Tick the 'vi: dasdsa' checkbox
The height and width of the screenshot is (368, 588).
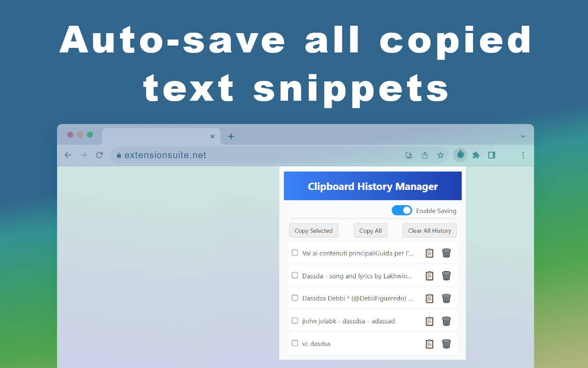click(x=295, y=343)
